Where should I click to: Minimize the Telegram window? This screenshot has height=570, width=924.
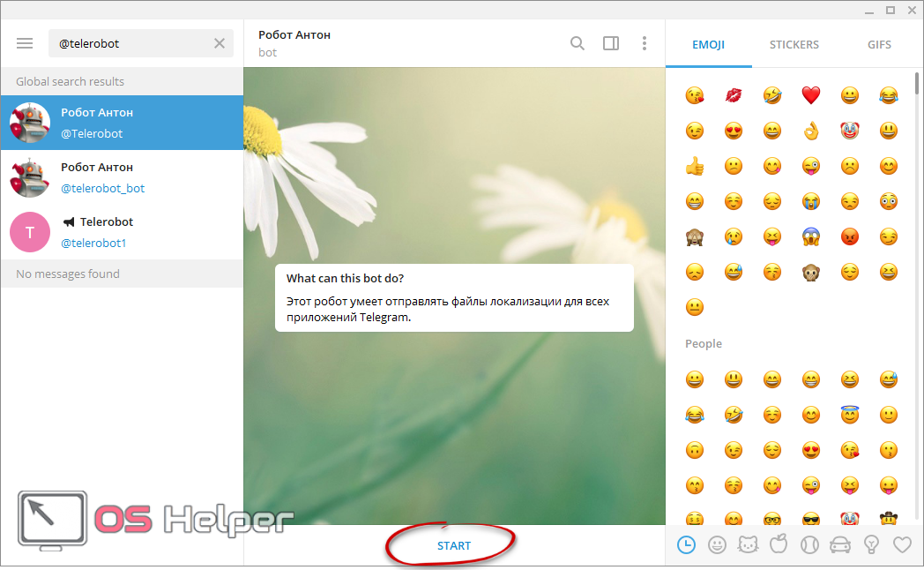point(869,11)
